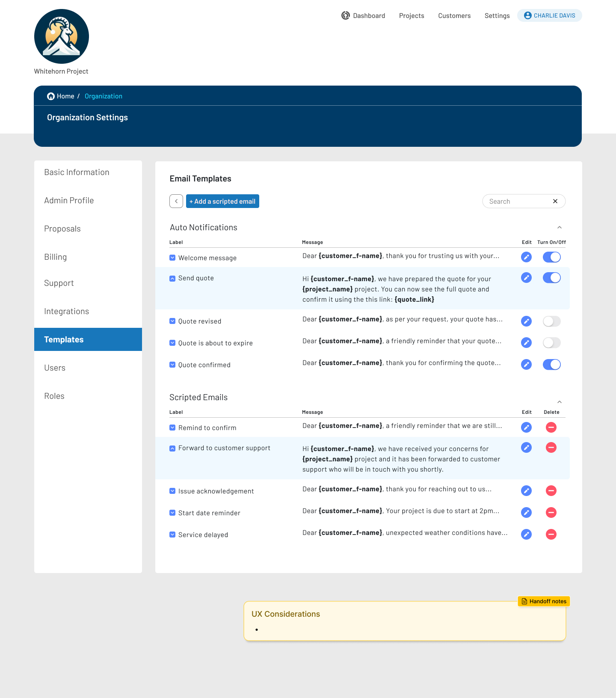
Task: Remove the Forward to customer support email
Action: pyautogui.click(x=551, y=448)
